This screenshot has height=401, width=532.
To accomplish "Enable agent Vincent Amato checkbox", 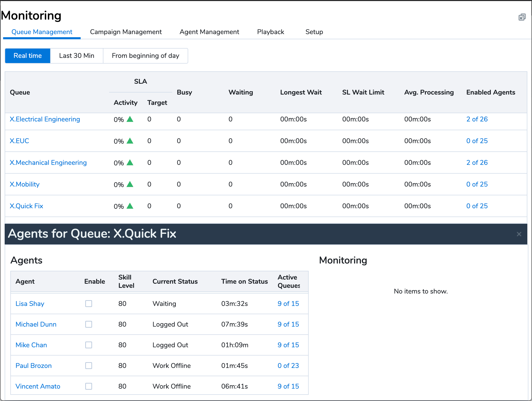I will (x=89, y=386).
